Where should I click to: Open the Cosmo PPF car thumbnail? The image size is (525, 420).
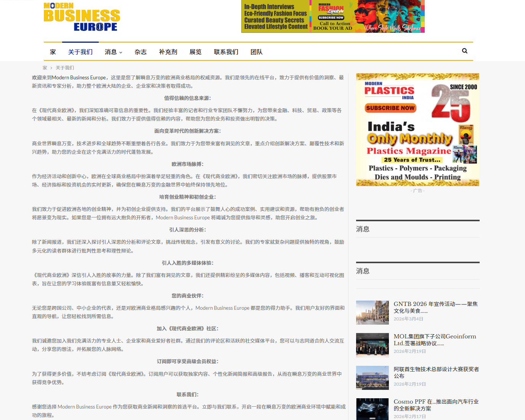(372, 409)
